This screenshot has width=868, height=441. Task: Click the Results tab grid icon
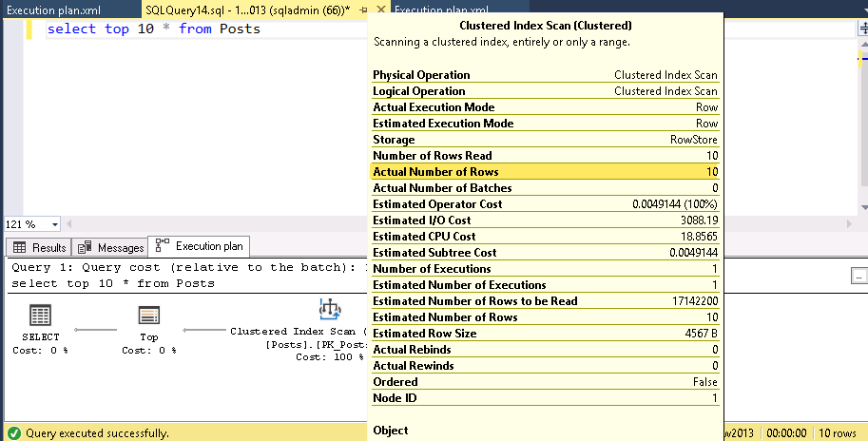(19, 247)
